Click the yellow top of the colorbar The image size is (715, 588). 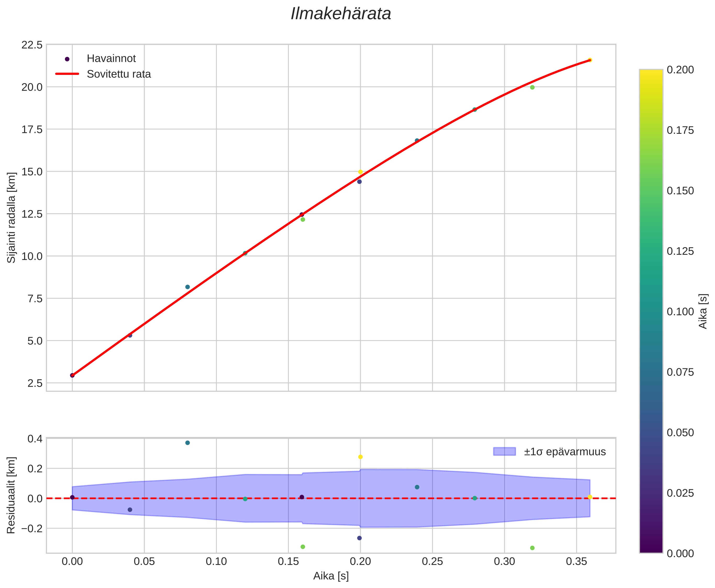coord(651,73)
